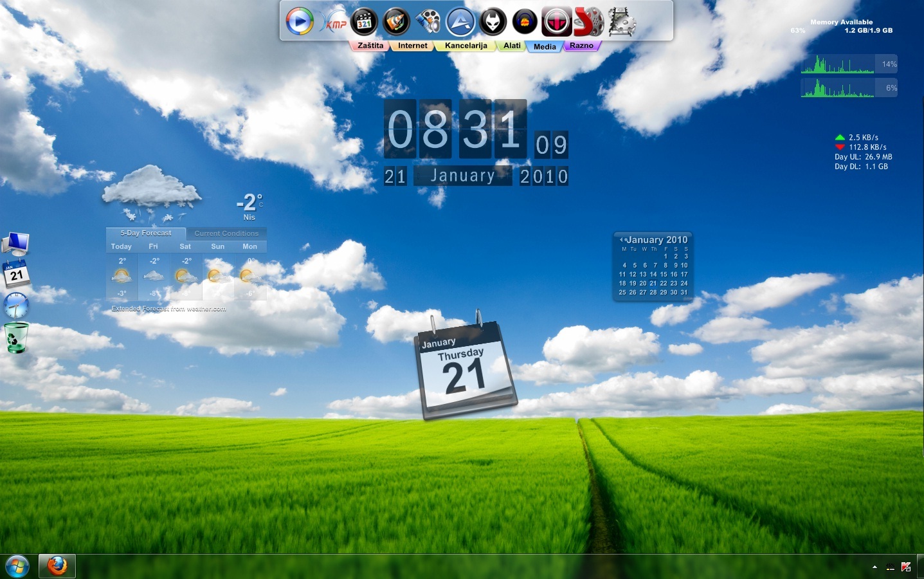Click the Mon forecast column
This screenshot has width=924, height=579.
click(250, 271)
